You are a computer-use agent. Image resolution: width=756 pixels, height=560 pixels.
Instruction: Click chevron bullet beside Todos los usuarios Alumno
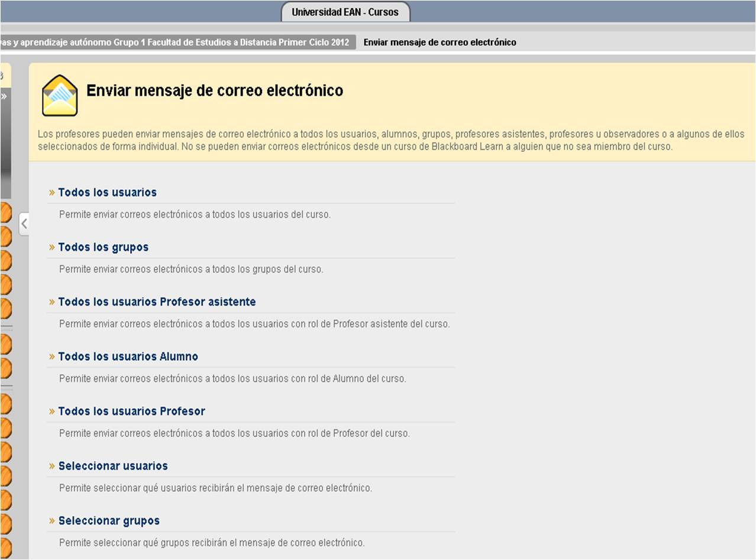(52, 357)
